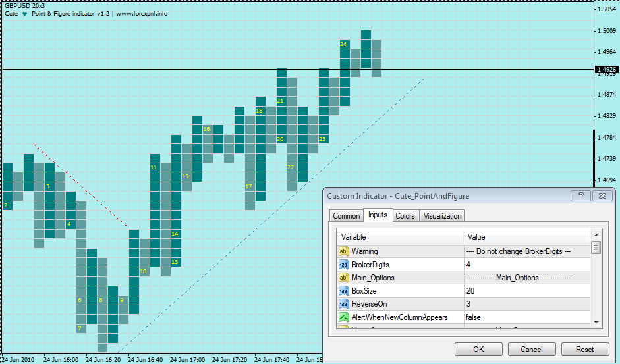Select the AlertWhenNewColumnAppears false value
This screenshot has height=364, width=620.
coord(527,317)
